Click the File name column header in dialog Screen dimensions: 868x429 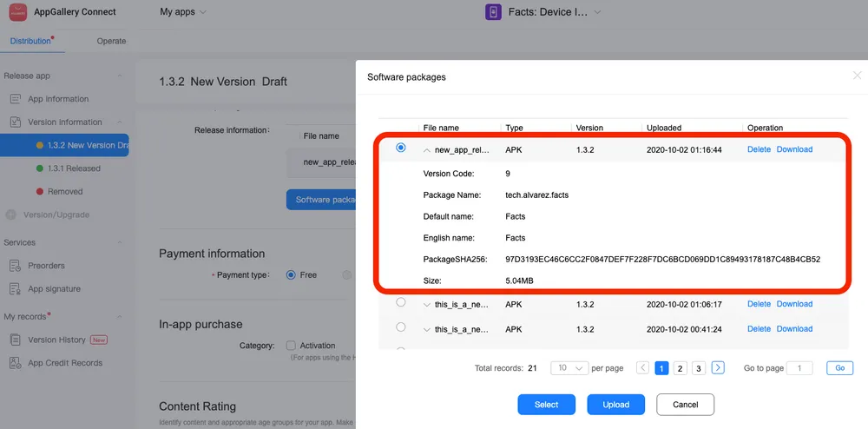click(441, 128)
